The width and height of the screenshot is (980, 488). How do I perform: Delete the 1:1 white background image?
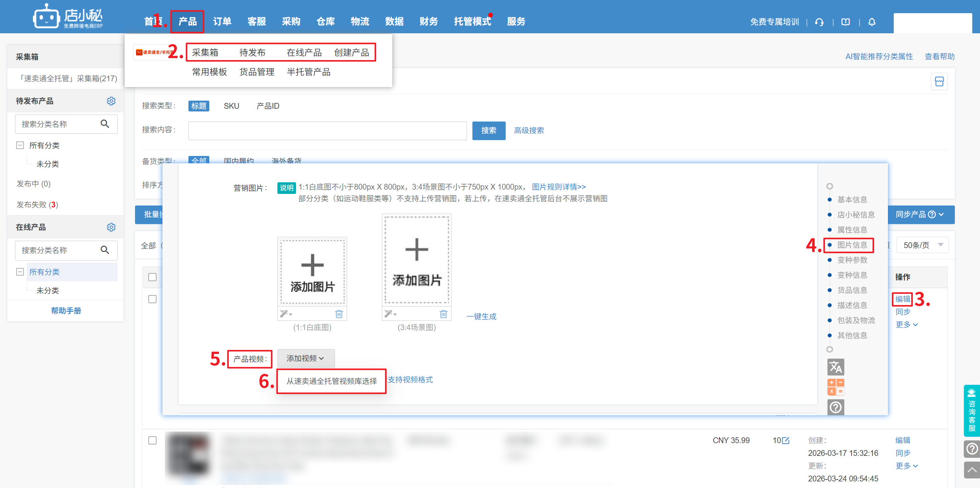339,314
